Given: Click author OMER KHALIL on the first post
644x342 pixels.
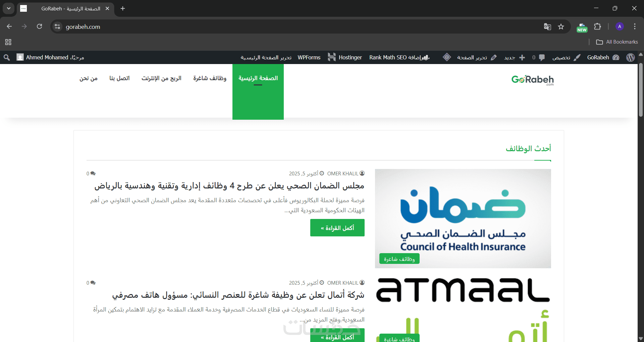Looking at the screenshot, I should pyautogui.click(x=346, y=173).
